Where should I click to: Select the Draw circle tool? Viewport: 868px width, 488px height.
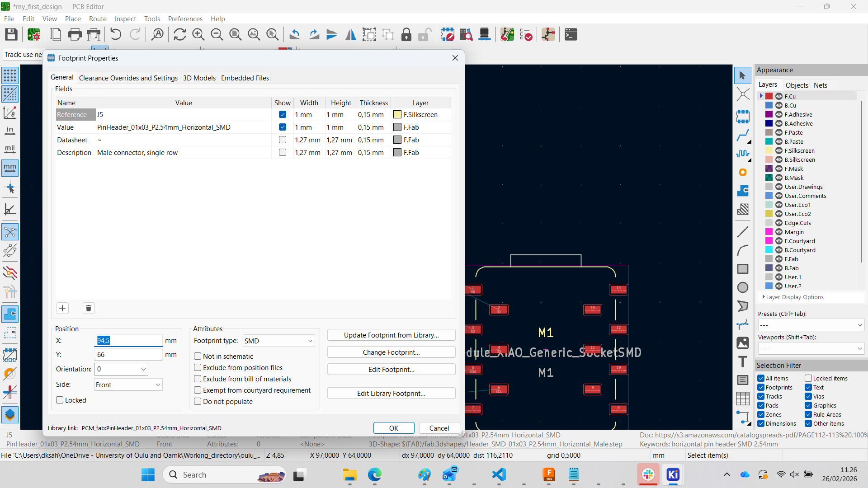(742, 287)
